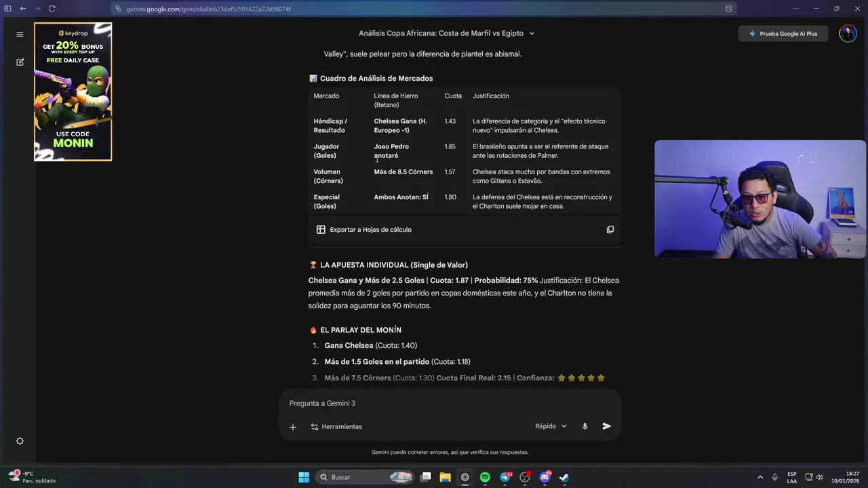This screenshot has width=868, height=488.
Task: Open the Windows Start menu
Action: click(304, 477)
